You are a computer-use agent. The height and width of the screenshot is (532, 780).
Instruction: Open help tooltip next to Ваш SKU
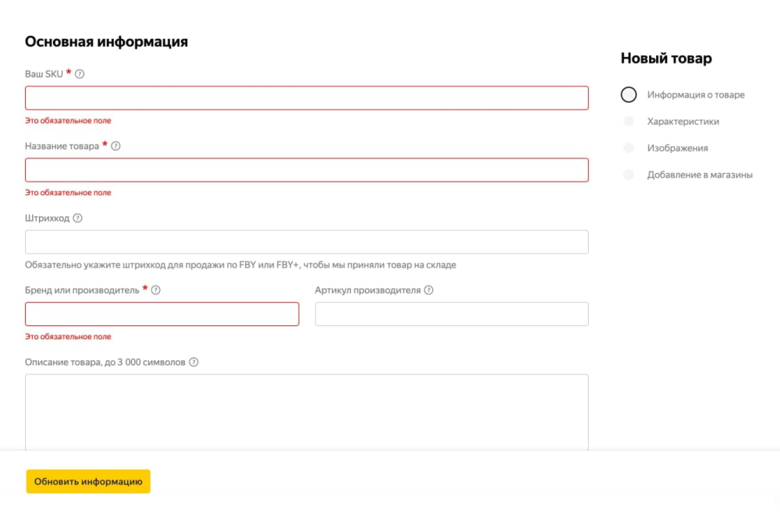tap(80, 74)
